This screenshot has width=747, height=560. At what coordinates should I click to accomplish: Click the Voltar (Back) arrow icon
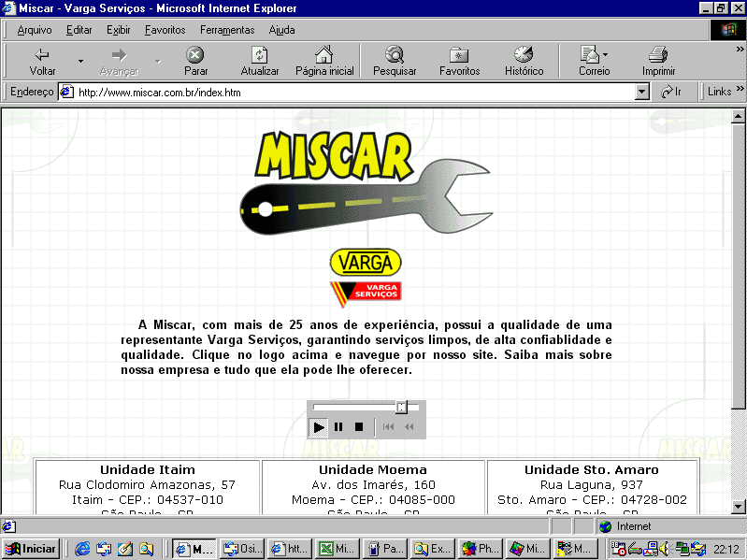tap(42, 55)
